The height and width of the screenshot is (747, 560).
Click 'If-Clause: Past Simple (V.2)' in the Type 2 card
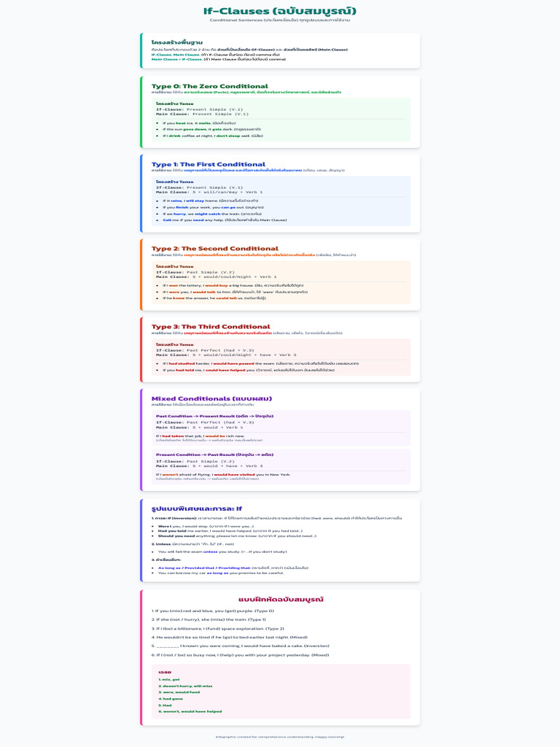pos(195,273)
